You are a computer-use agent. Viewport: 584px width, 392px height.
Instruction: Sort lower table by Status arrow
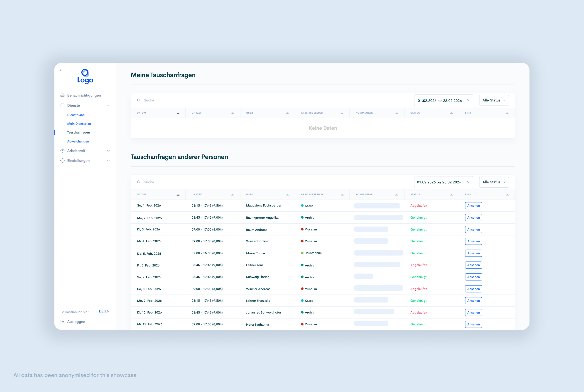451,195
